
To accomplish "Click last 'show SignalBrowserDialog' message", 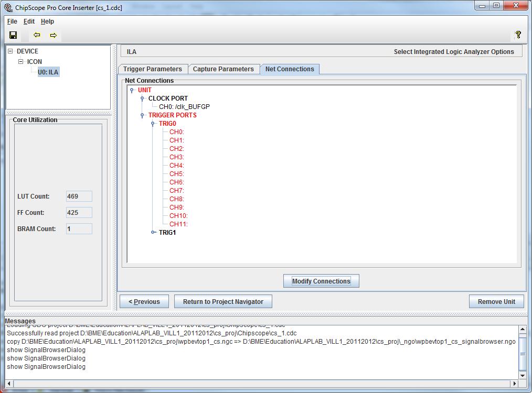I will coord(46,367).
